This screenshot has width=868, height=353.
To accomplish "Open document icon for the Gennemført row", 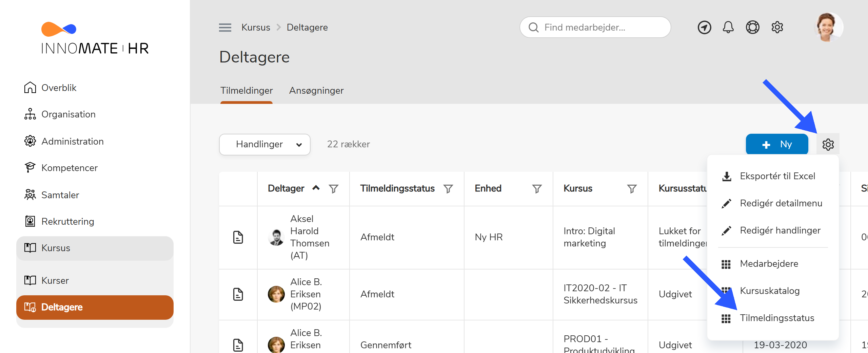I will (x=238, y=345).
